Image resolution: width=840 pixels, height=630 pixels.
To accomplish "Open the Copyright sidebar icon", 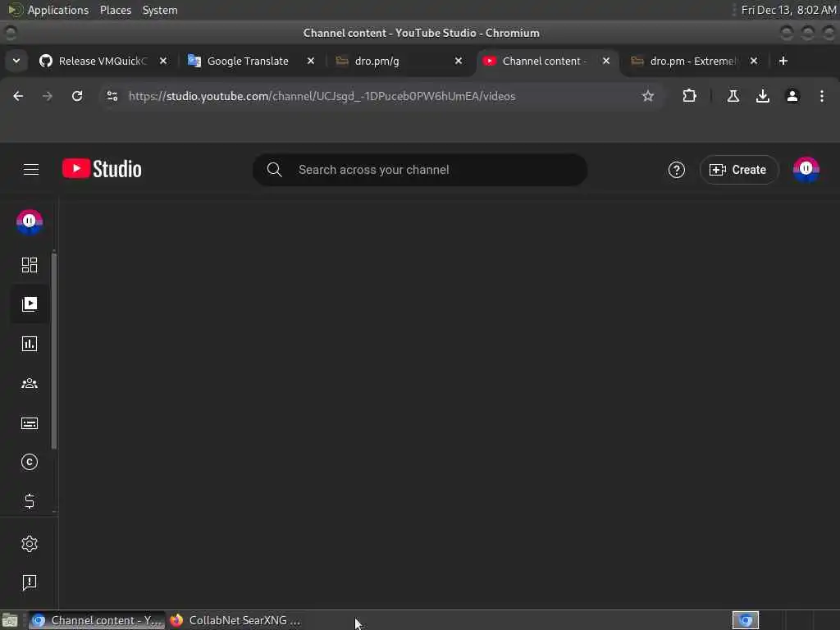I will (x=30, y=462).
